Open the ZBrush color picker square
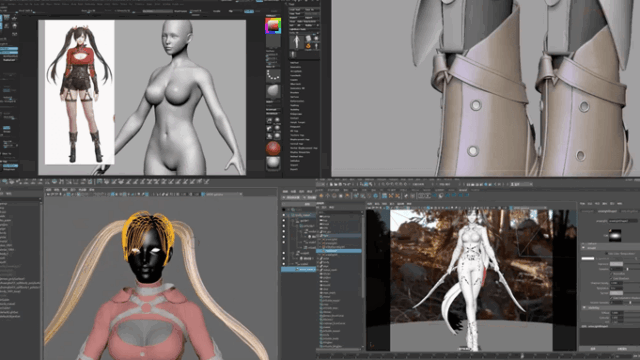The width and height of the screenshot is (640, 360). click(273, 26)
